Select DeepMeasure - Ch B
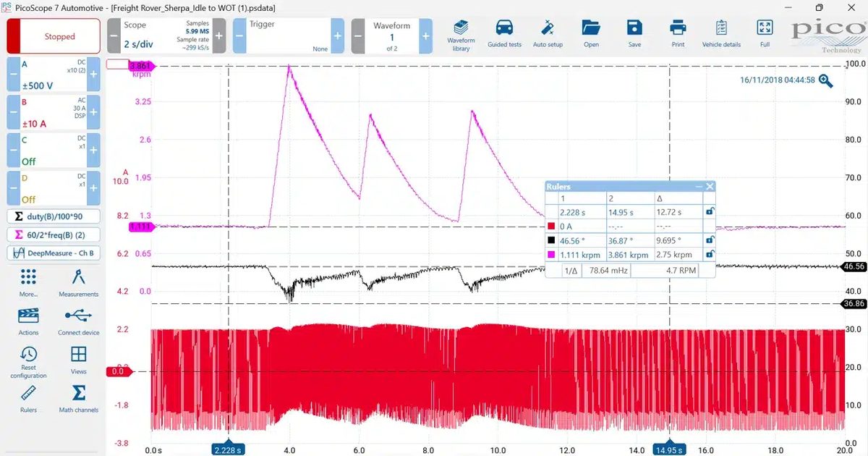The image size is (868, 456). click(54, 253)
